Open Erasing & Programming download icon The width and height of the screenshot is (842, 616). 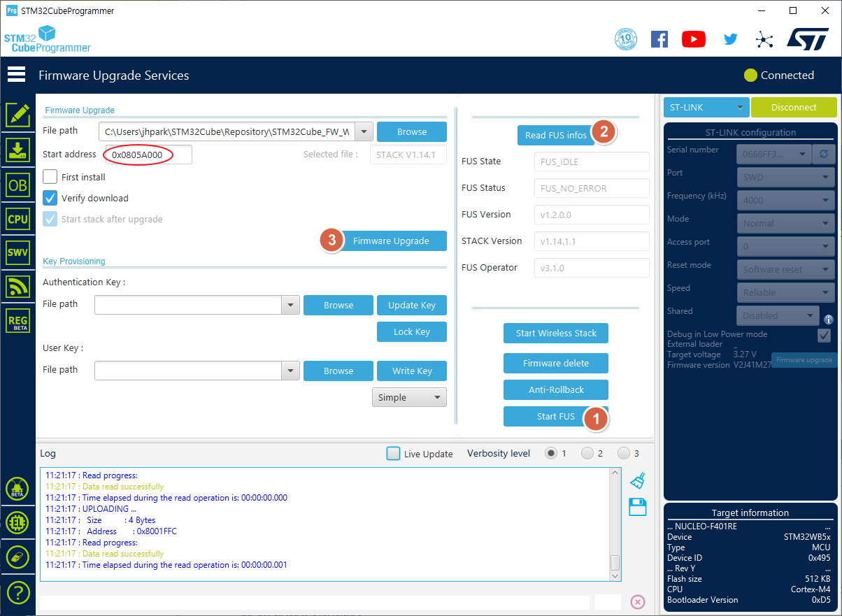17,150
